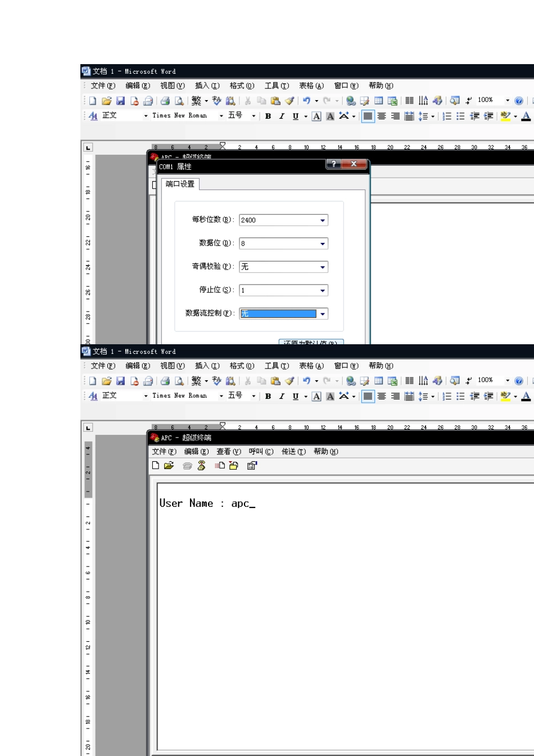Open Times New Roman font dropdown in upper Word window
Viewport: 534px width, 756px height.
pyautogui.click(x=221, y=116)
